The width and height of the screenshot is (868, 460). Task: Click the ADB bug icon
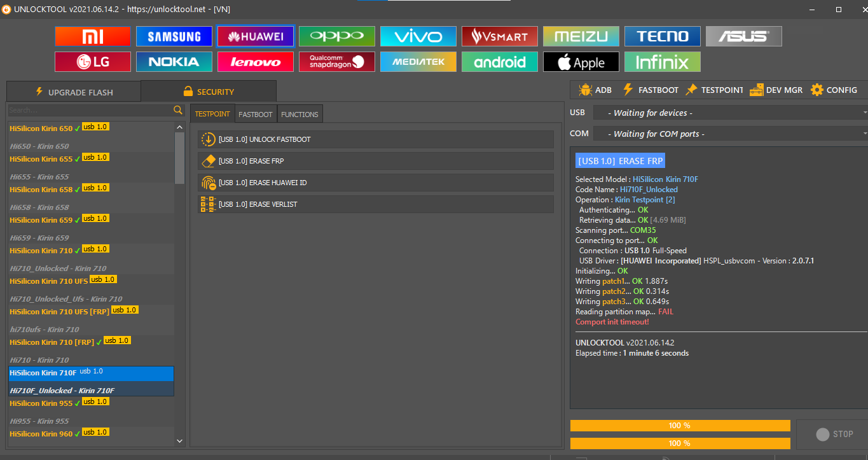click(585, 90)
